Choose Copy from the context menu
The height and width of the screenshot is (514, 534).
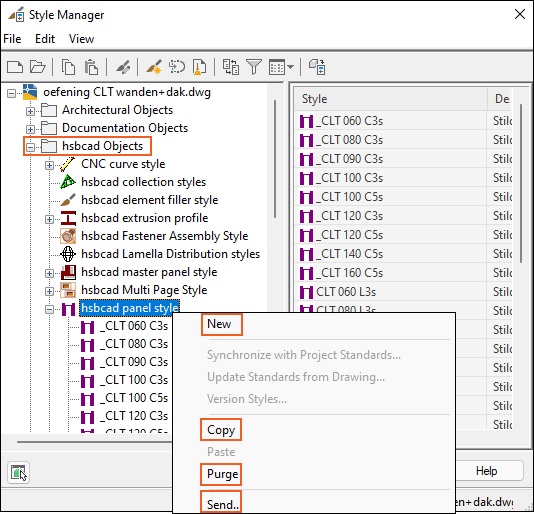pos(221,430)
